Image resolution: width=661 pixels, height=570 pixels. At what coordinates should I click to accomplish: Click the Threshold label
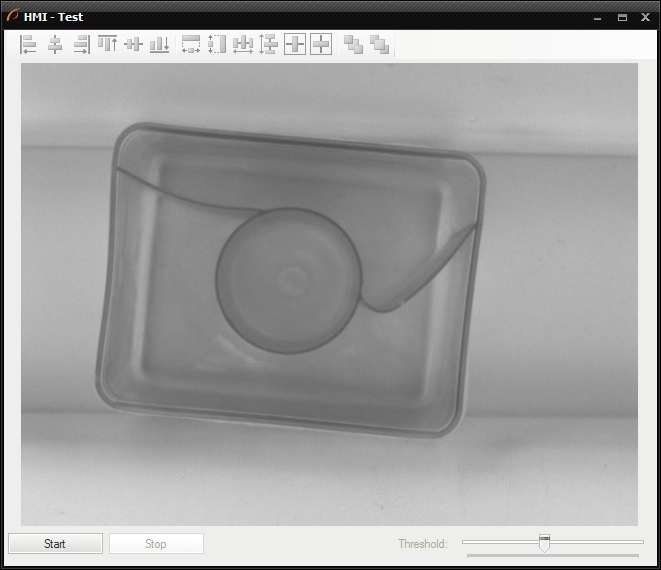(x=423, y=544)
